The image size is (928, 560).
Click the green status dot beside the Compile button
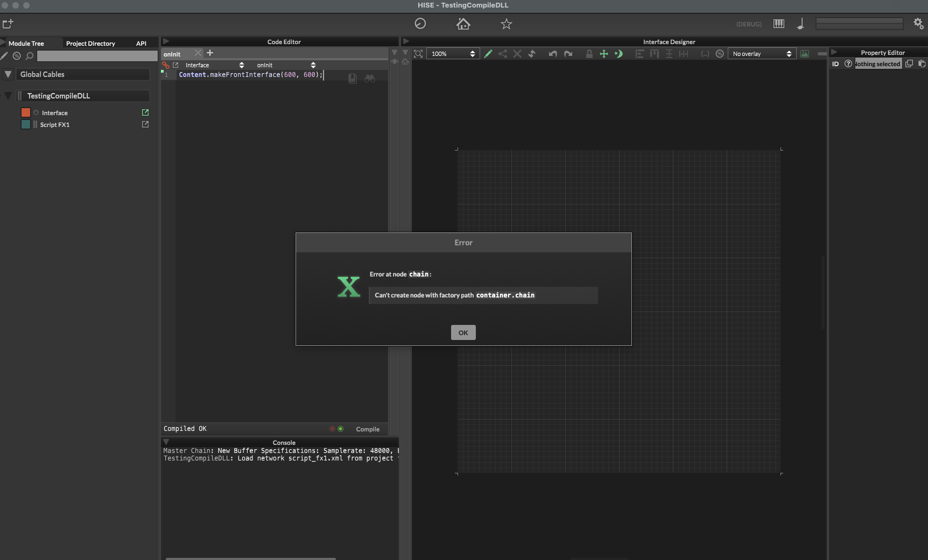tap(340, 429)
